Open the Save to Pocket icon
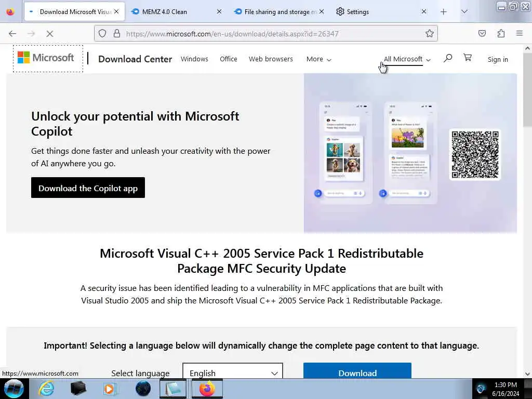532x399 pixels. tap(482, 33)
